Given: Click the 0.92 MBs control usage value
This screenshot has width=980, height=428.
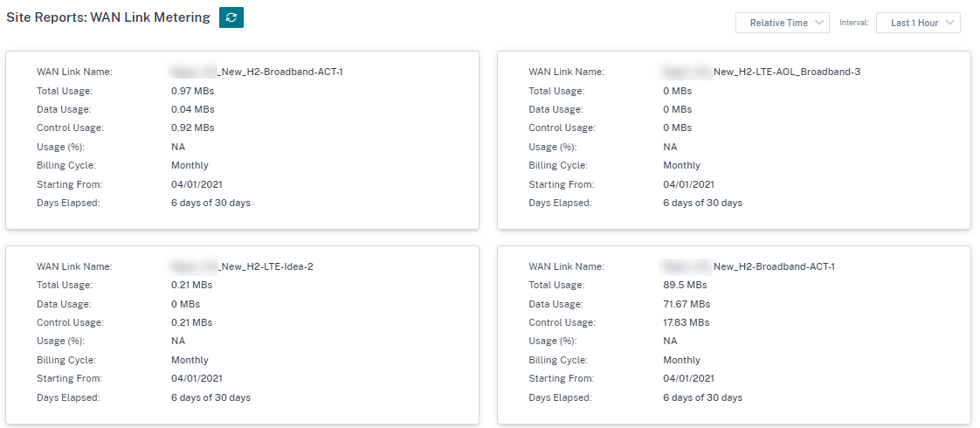Looking at the screenshot, I should [192, 128].
